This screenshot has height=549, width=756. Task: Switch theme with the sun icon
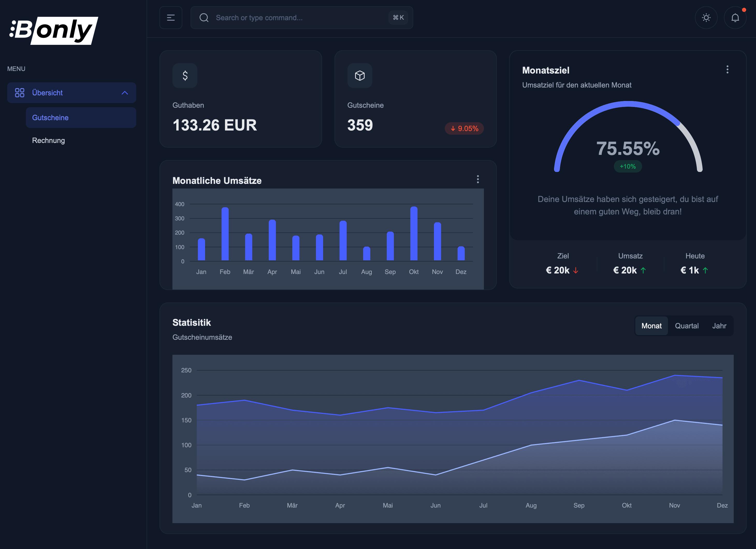coord(706,18)
